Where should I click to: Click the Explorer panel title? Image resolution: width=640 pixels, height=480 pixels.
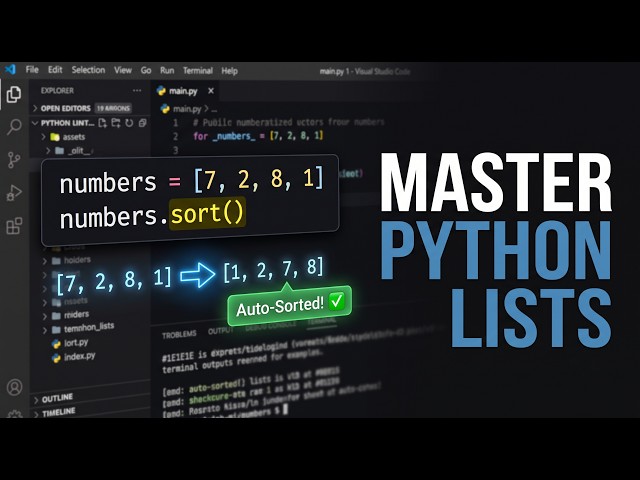57,91
